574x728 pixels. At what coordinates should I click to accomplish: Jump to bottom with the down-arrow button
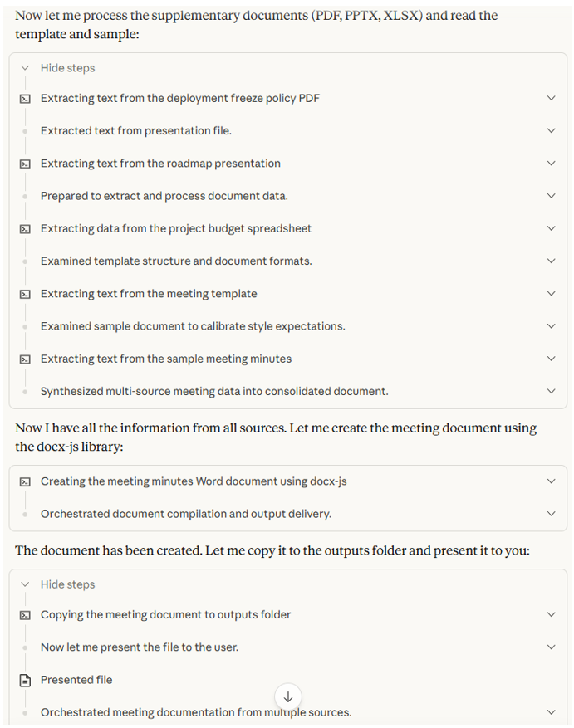(x=288, y=696)
